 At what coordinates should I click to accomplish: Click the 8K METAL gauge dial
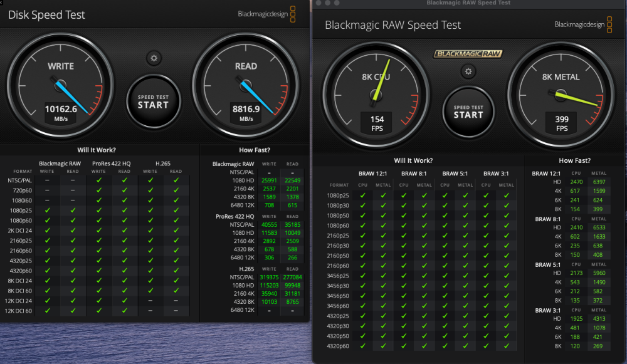[561, 96]
